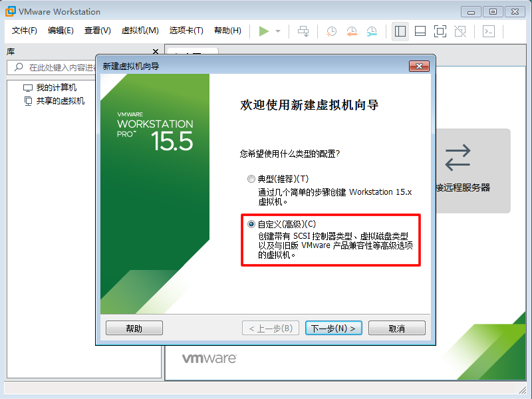This screenshot has height=399, width=532.
Task: Click the 取消 cancel button
Action: [x=396, y=328]
